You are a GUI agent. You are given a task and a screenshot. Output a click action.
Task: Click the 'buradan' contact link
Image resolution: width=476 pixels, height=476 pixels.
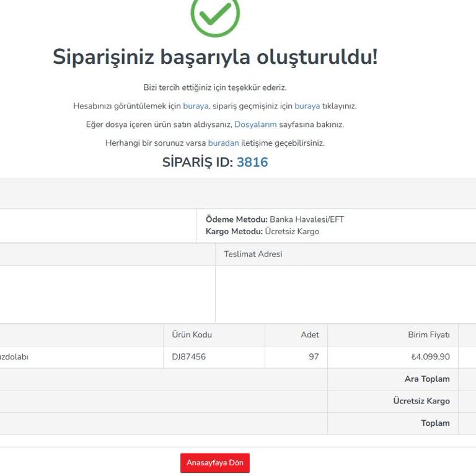(223, 143)
